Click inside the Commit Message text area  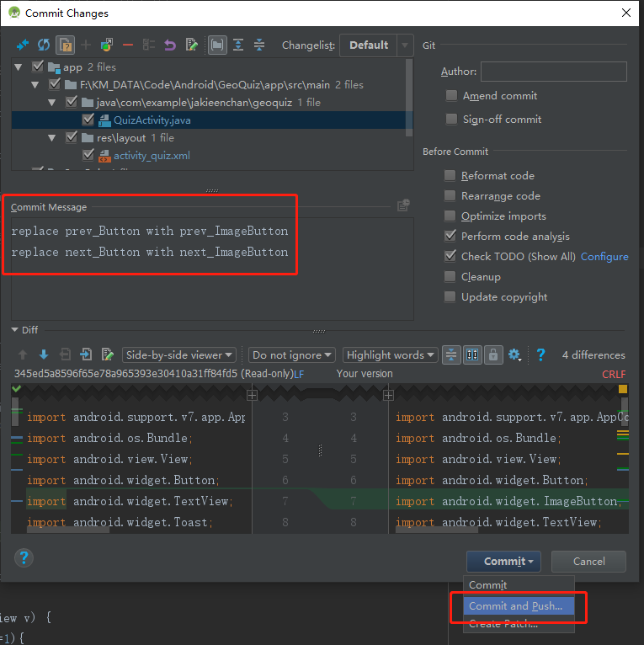coord(212,269)
